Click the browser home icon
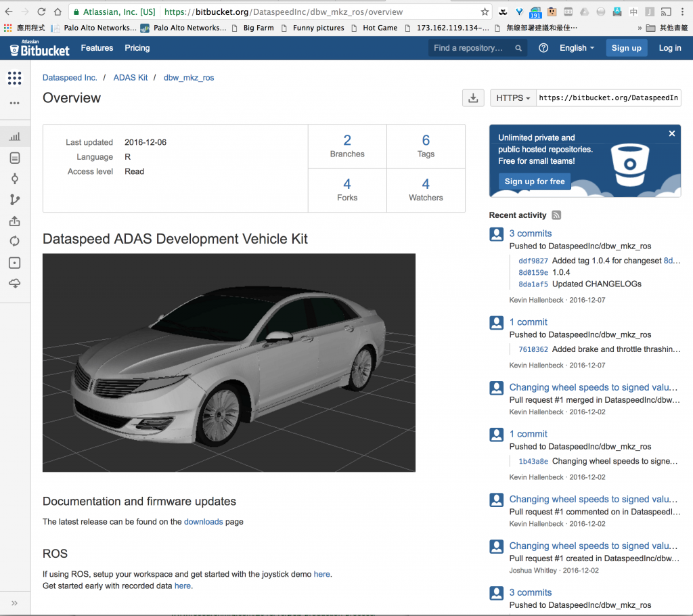Screen dimensions: 693x616 (58, 12)
